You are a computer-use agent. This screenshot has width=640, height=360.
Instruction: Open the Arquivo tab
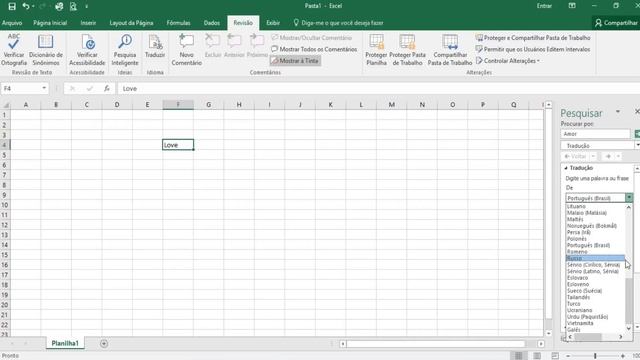pos(12,23)
